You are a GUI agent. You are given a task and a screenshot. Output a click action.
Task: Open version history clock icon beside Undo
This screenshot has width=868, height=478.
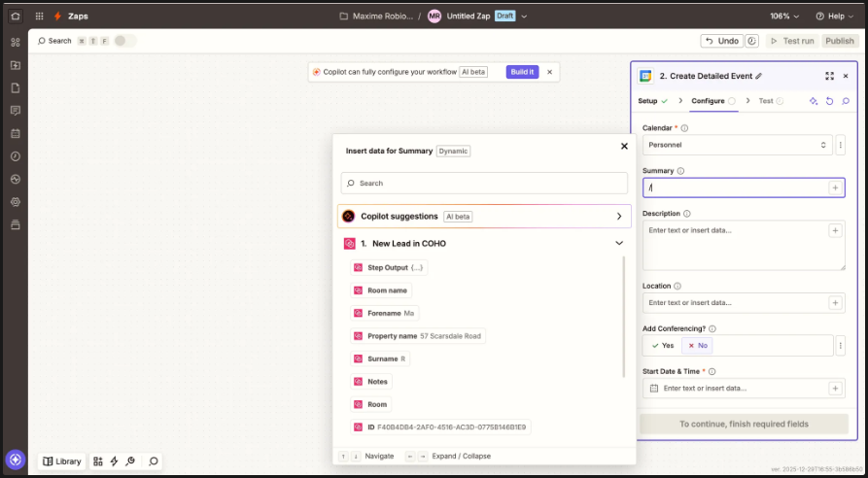(752, 41)
